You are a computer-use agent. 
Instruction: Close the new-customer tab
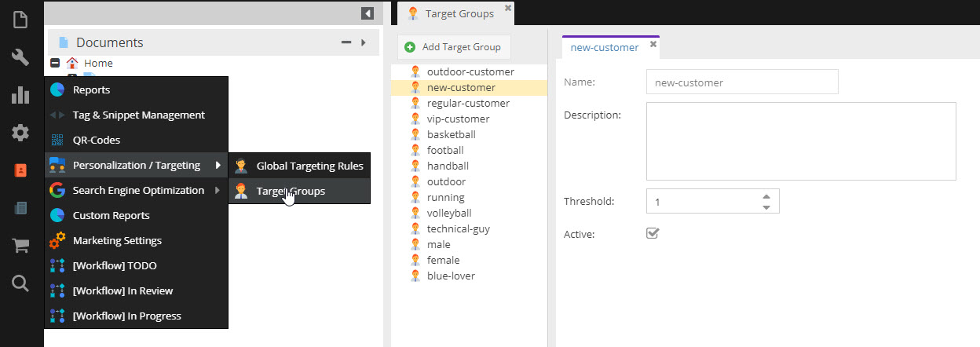[x=653, y=45]
